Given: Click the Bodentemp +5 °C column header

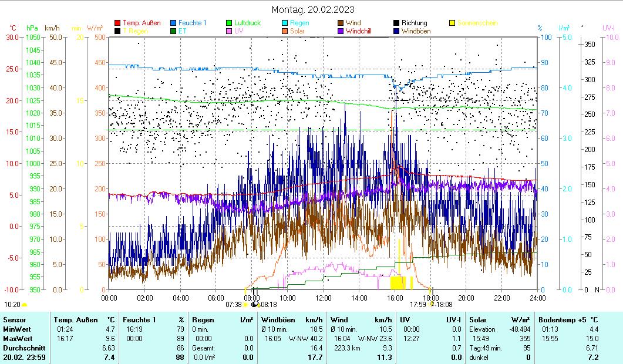Looking at the screenshot, I should pyautogui.click(x=568, y=319).
